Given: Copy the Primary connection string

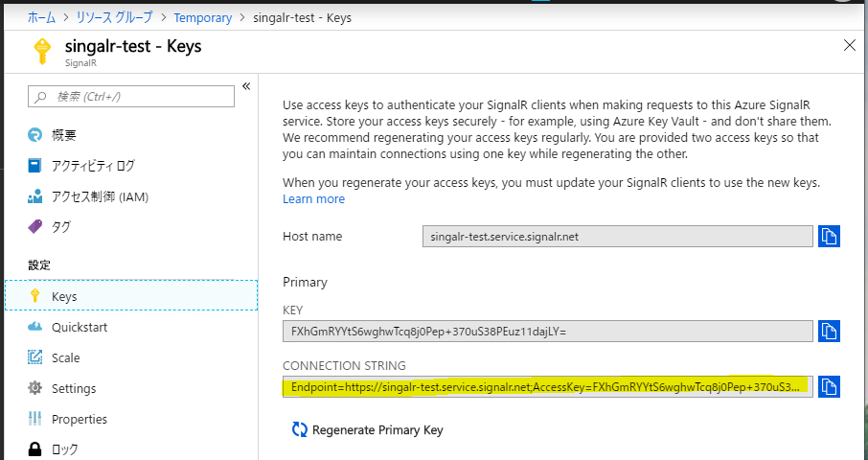Looking at the screenshot, I should pos(829,386).
